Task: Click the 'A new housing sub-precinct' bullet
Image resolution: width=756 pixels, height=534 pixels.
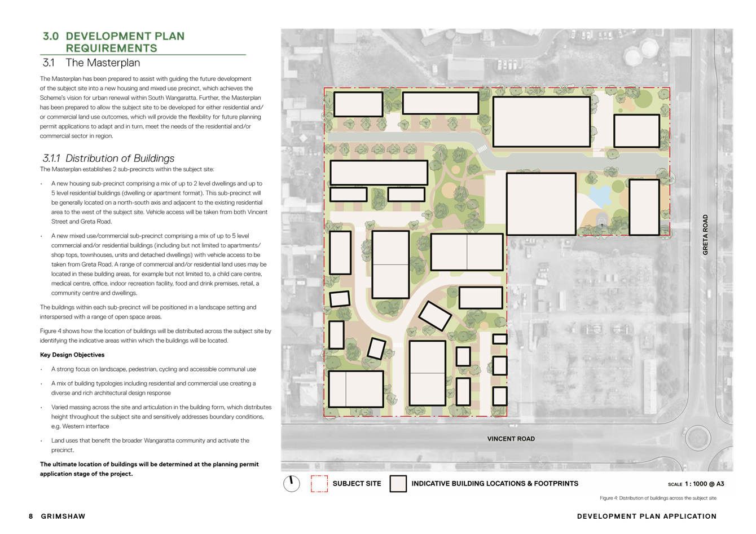Action: coord(159,202)
